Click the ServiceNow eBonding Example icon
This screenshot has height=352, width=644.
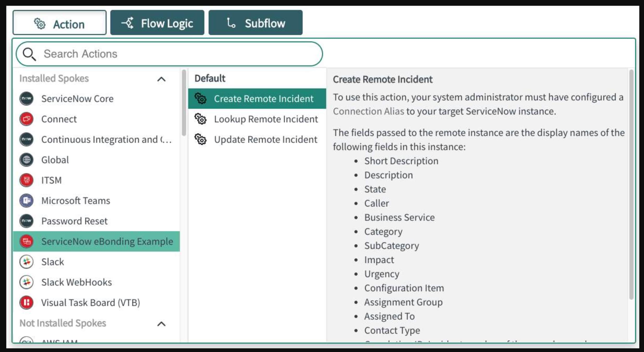[x=26, y=241]
